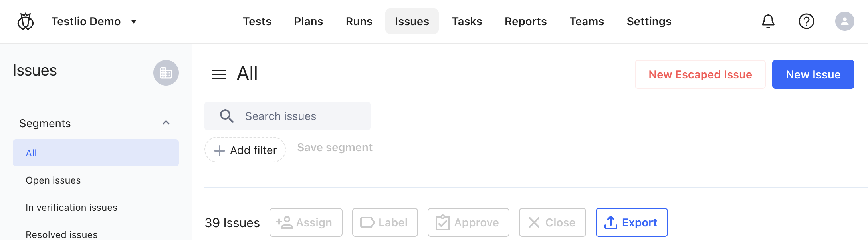The height and width of the screenshot is (240, 868).
Task: Click the Label bulk action
Action: 384,222
